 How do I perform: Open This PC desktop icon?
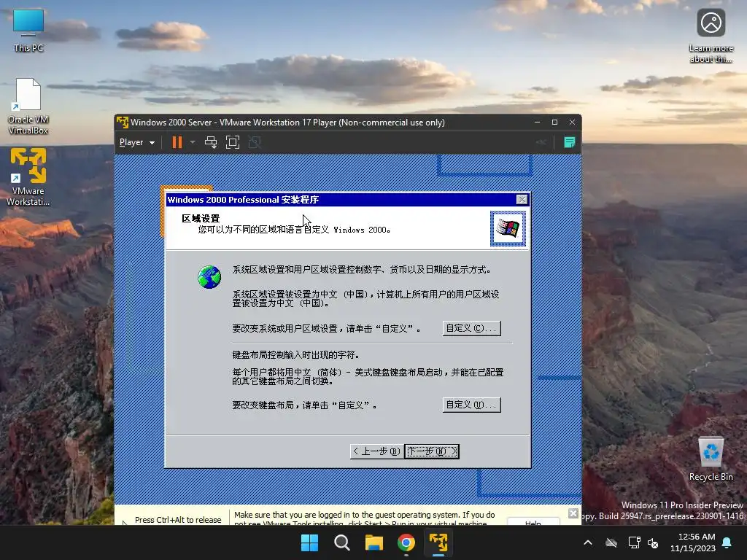point(28,31)
